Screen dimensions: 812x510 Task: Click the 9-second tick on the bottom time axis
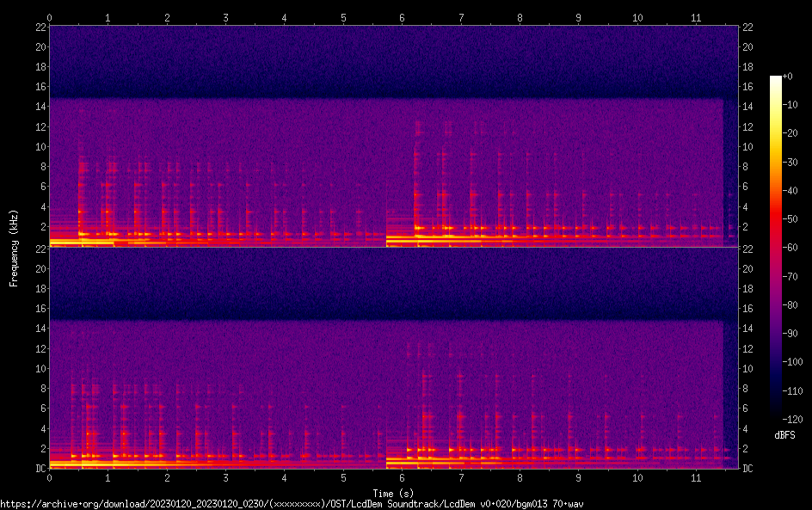(578, 477)
